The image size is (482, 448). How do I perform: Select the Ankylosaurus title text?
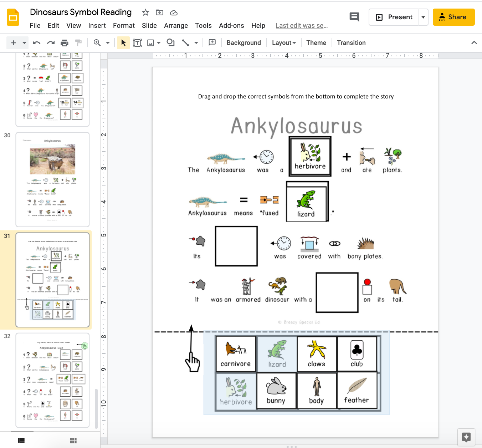(297, 126)
